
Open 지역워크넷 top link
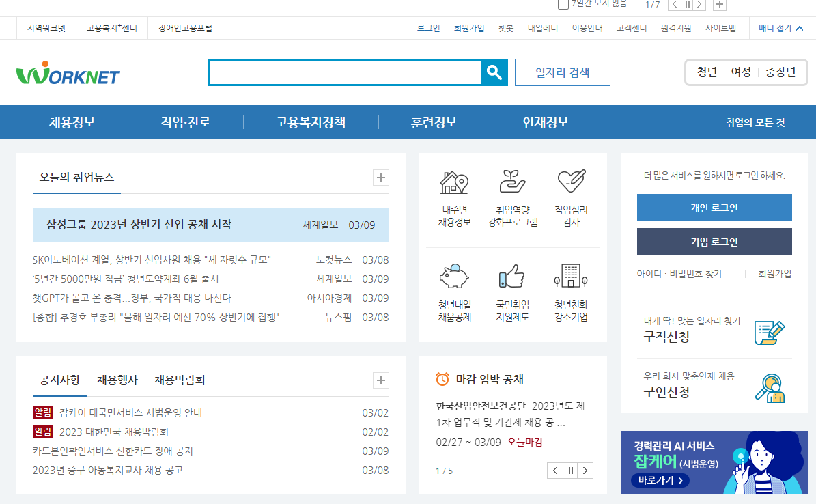(x=46, y=28)
